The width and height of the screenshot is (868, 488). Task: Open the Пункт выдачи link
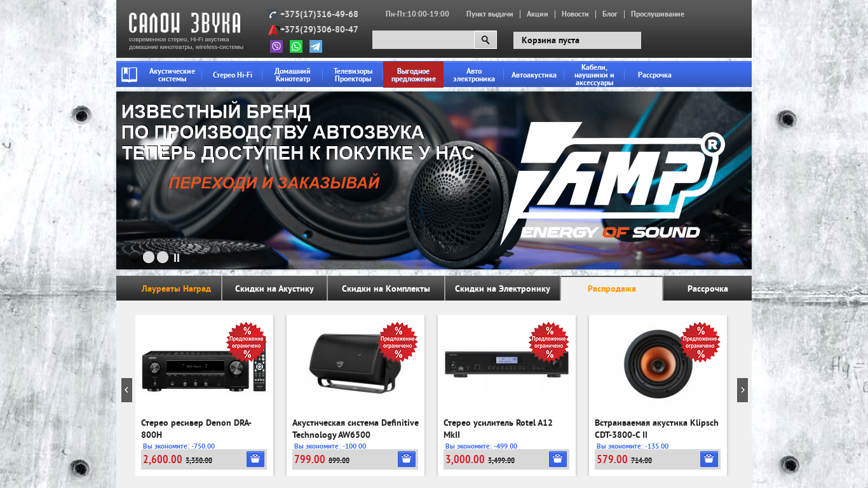pyautogui.click(x=489, y=14)
